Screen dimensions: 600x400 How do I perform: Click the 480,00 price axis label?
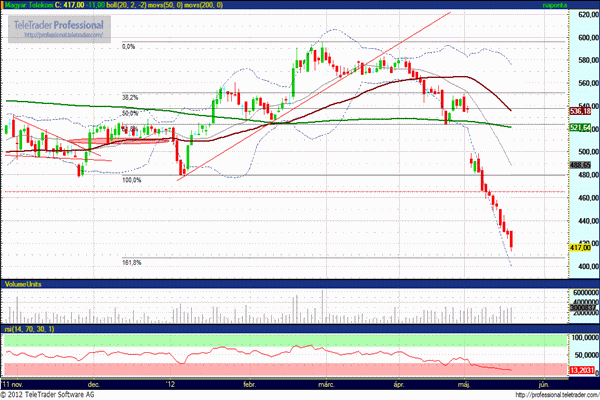coord(589,175)
